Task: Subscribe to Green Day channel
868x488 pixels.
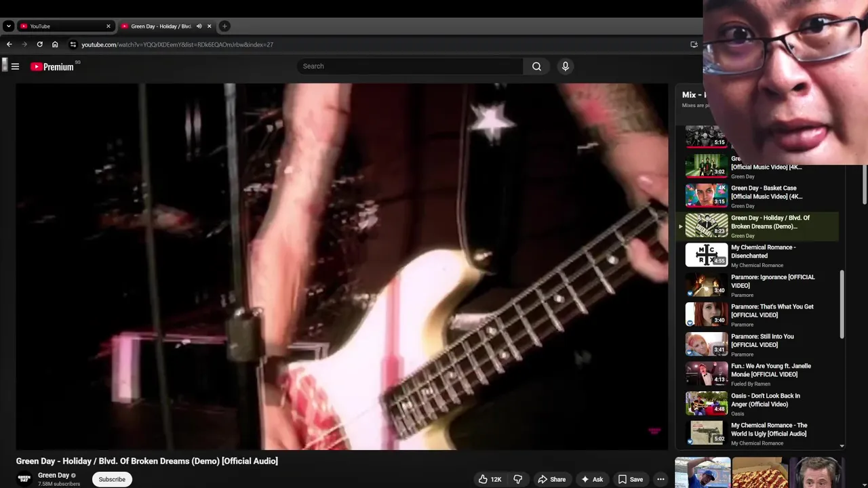Action: point(112,479)
